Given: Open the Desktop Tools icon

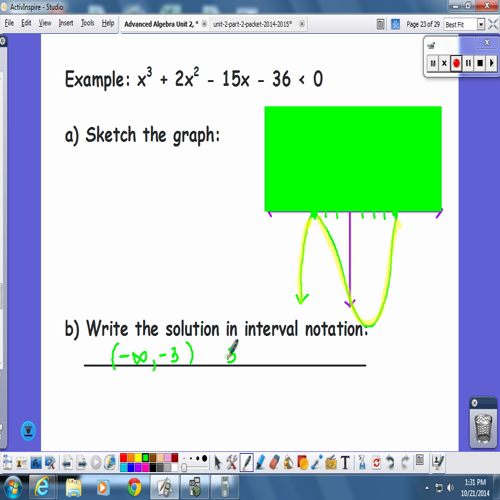Looking at the screenshot, I should pos(50,463).
